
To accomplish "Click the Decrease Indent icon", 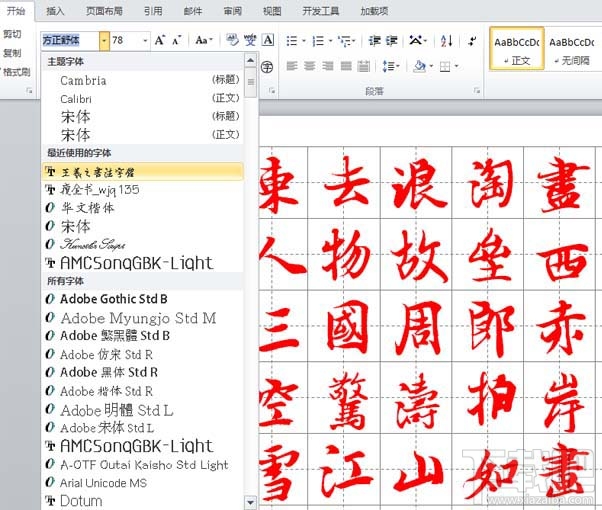I will [x=374, y=40].
